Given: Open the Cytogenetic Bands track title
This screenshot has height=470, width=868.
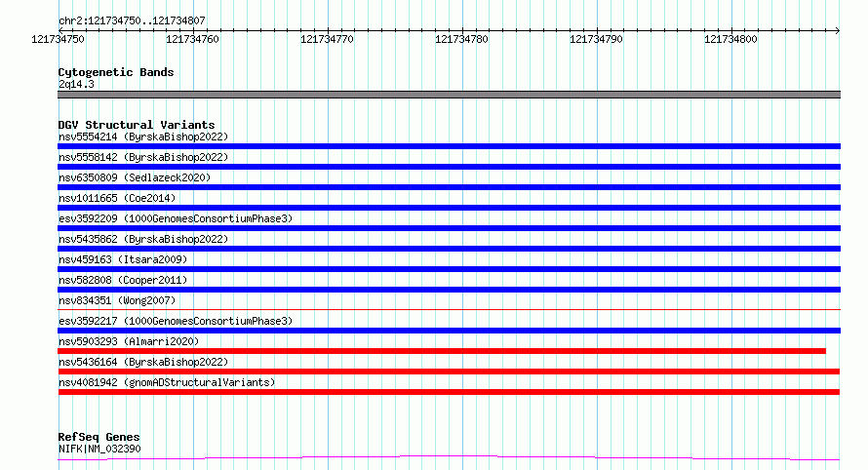Looking at the screenshot, I should [x=116, y=72].
